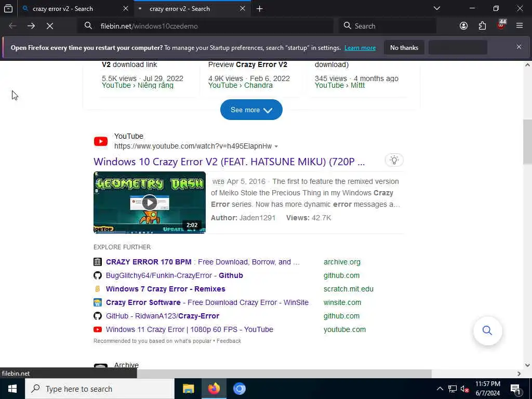Click the toolbar Search box
This screenshot has height=399, width=532.
[388, 26]
